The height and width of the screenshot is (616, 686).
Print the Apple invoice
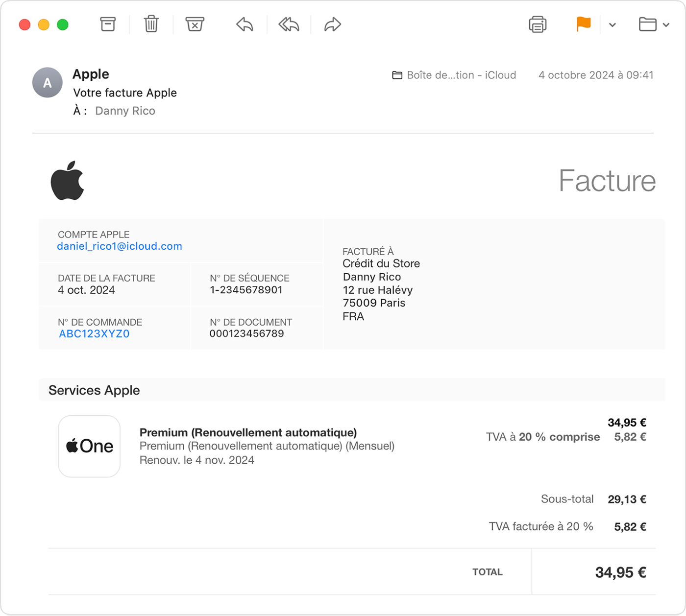(x=538, y=24)
